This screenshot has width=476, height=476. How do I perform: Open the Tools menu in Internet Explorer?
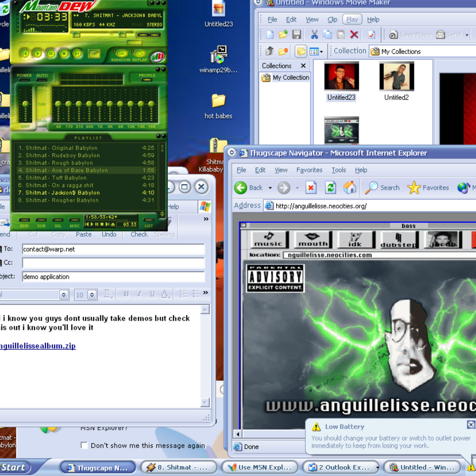coord(339,170)
